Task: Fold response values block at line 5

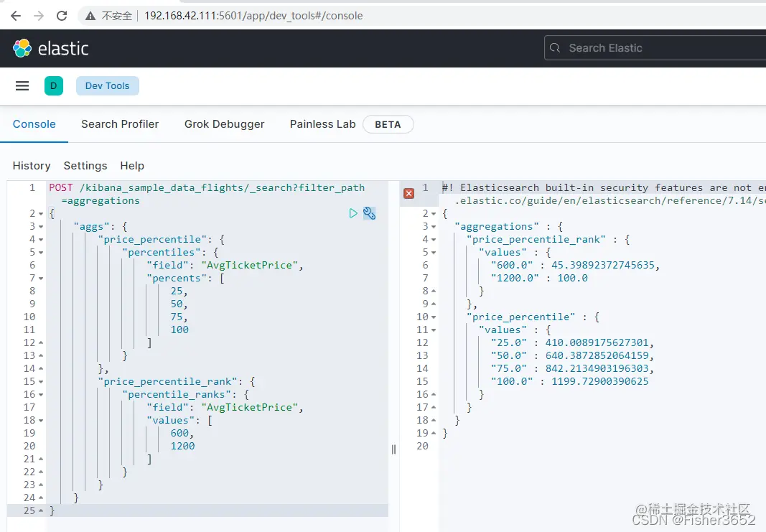Action: pyautogui.click(x=434, y=253)
